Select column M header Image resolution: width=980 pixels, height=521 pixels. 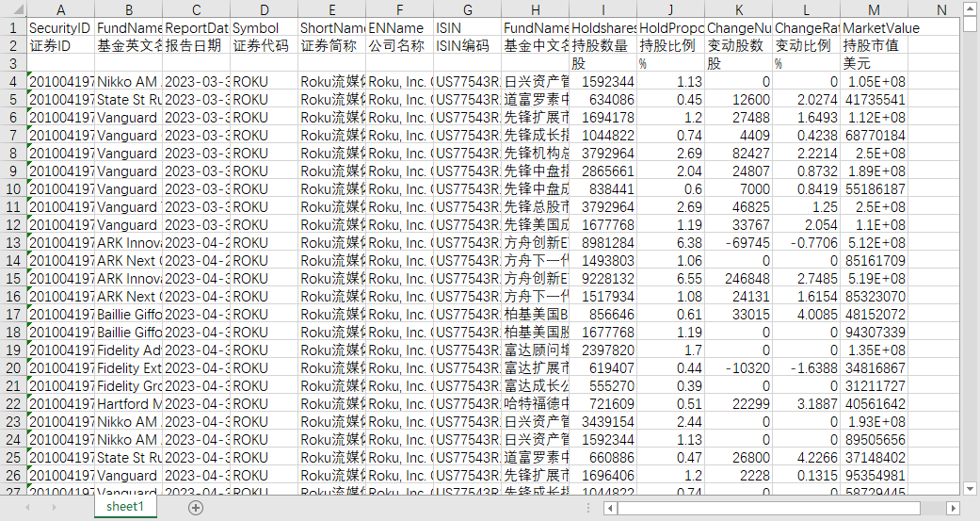875,9
